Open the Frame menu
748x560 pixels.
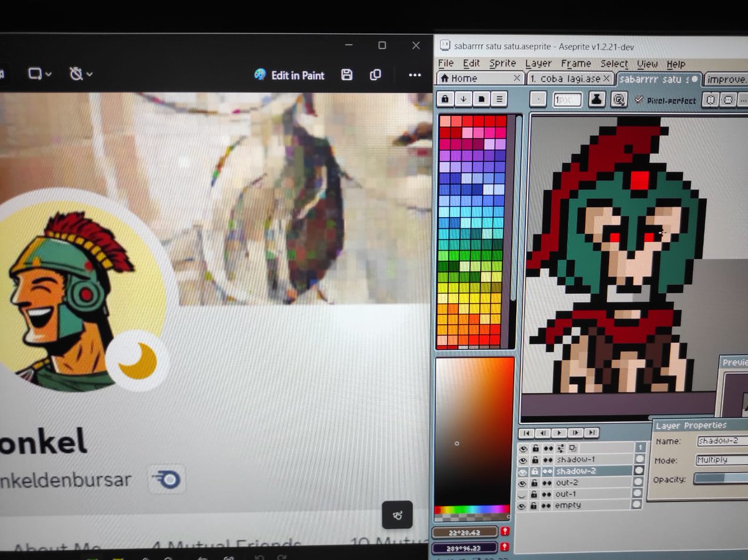coord(576,64)
